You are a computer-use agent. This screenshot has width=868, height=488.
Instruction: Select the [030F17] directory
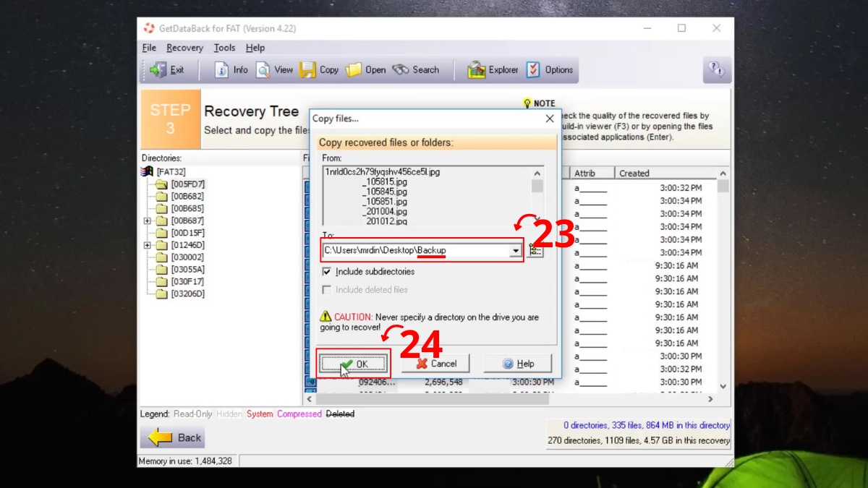point(187,282)
